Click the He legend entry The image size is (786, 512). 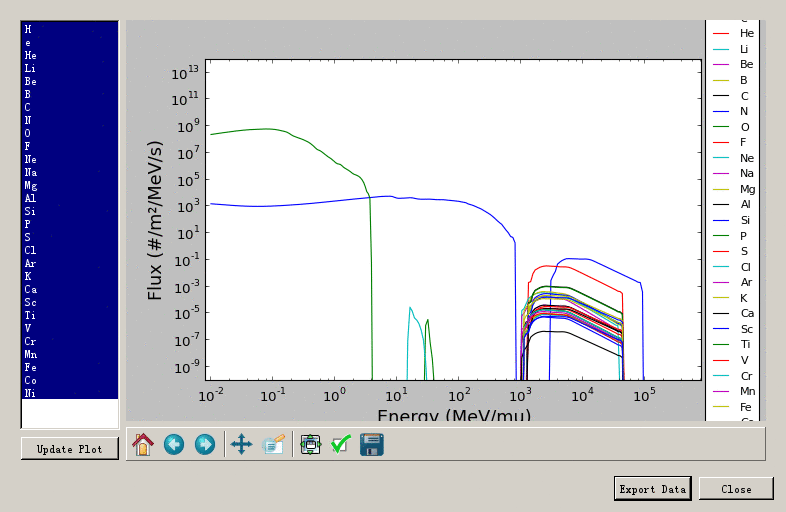(x=733, y=33)
